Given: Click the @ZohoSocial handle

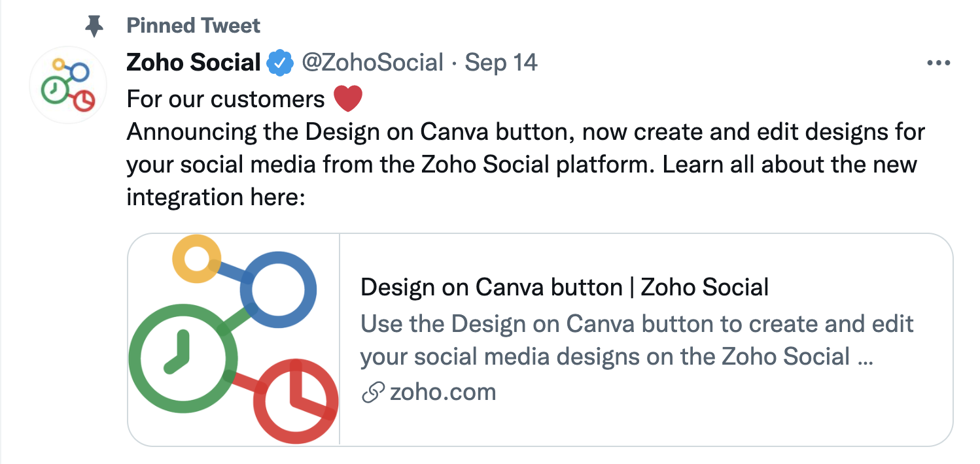Looking at the screenshot, I should pyautogui.click(x=372, y=63).
